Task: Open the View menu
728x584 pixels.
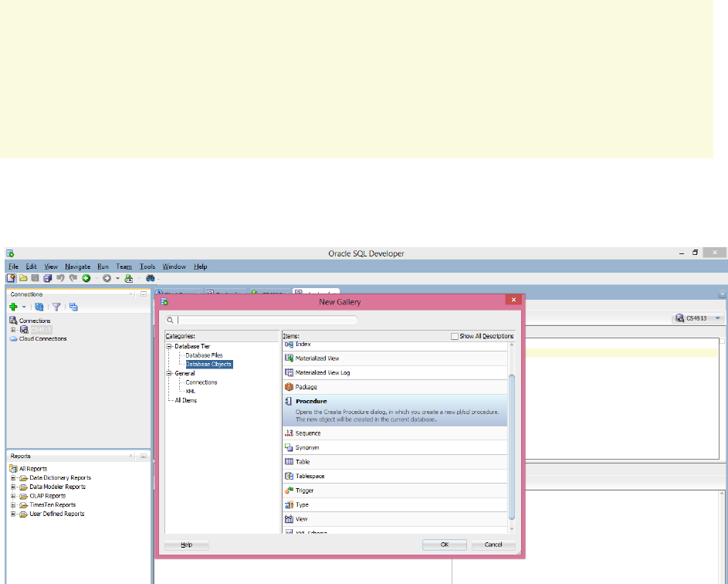Action: tap(51, 267)
